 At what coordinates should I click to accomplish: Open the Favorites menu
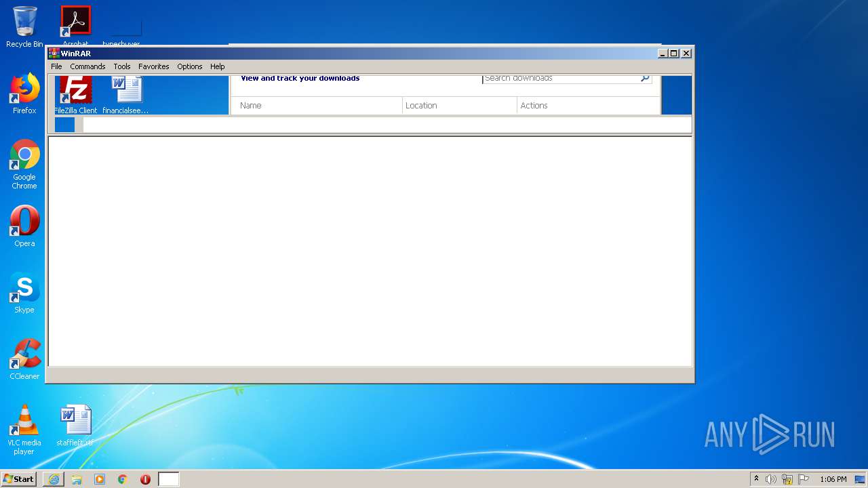coord(154,66)
